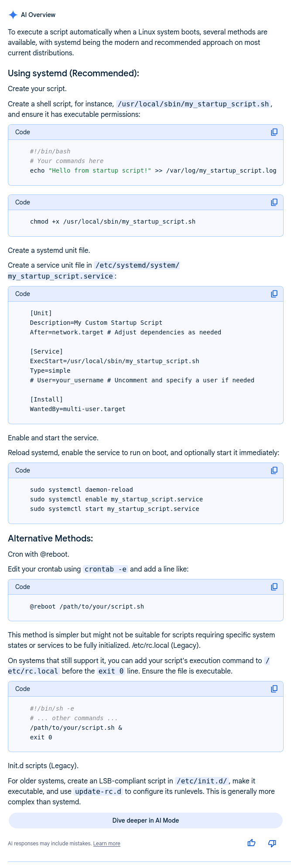
Task: Open the Learn more link
Action: click(106, 844)
